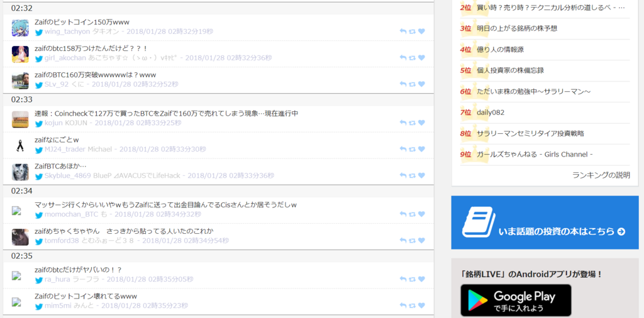
Task: Click the 02:35 time header
Action: pyautogui.click(x=22, y=256)
